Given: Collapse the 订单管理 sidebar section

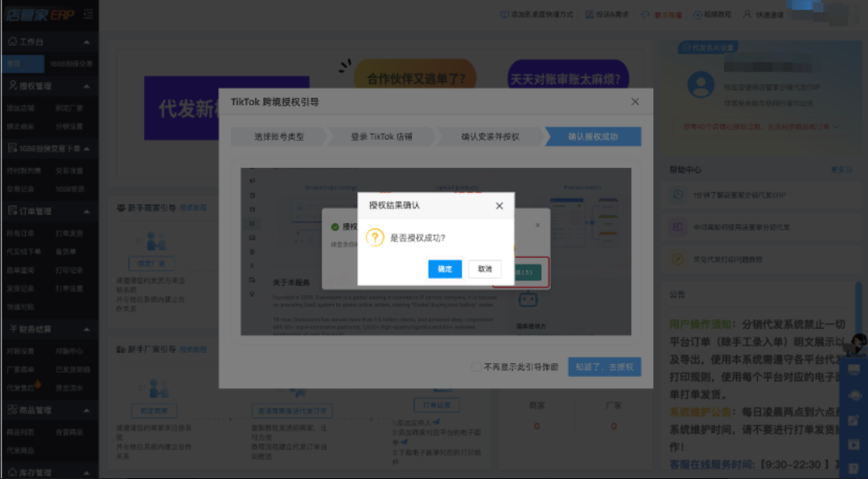Looking at the screenshot, I should [x=86, y=211].
